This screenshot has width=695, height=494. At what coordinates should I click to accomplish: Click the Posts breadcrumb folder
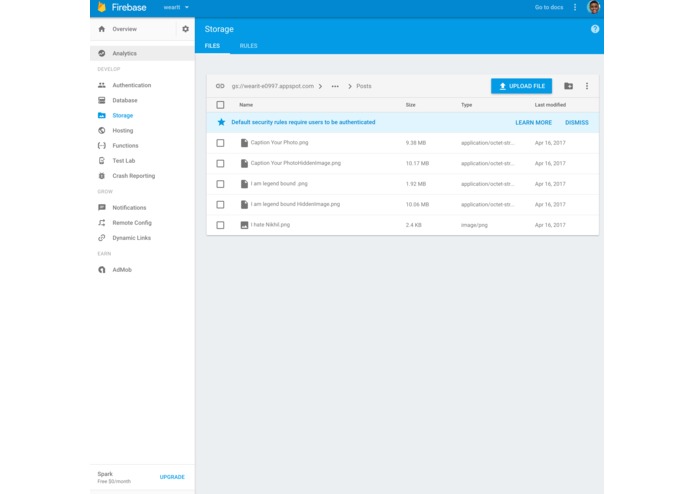[364, 86]
